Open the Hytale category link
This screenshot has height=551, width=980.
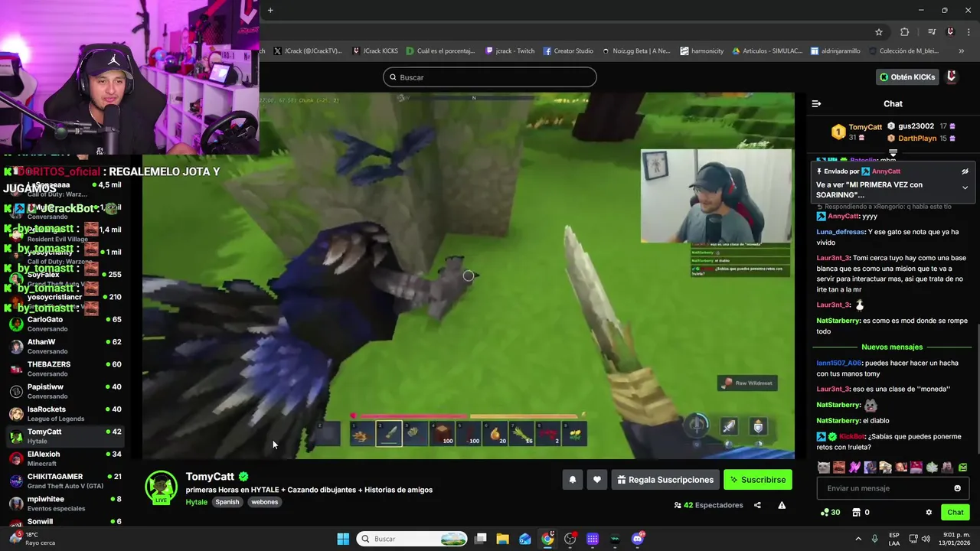point(197,502)
